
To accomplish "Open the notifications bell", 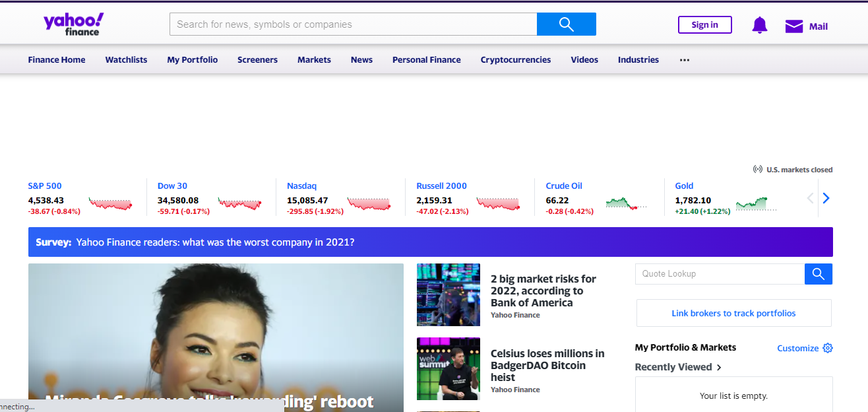I will (760, 26).
